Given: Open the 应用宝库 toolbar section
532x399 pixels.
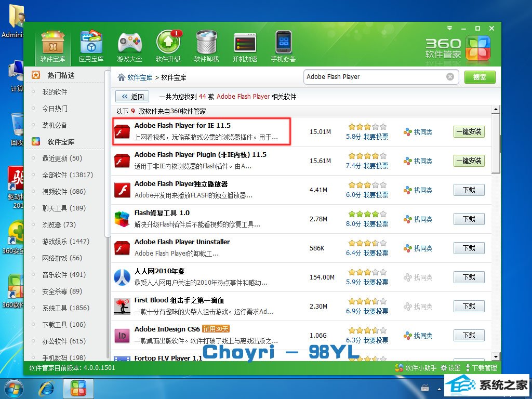Looking at the screenshot, I should point(91,47).
